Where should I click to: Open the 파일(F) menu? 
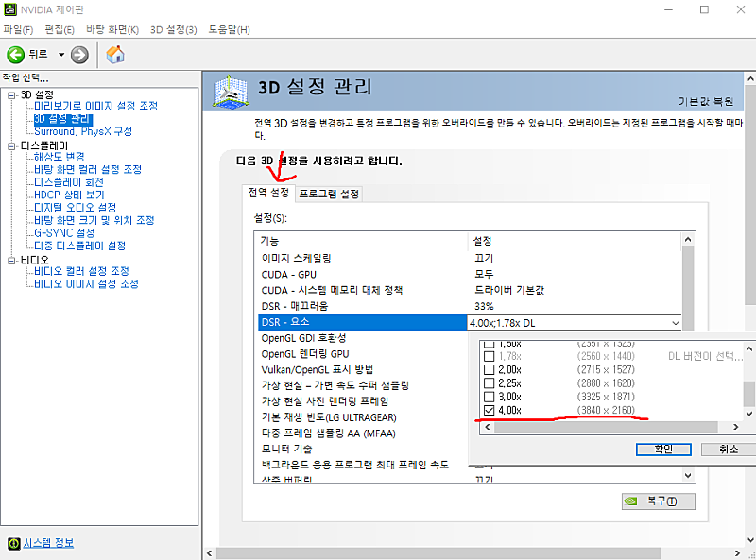click(18, 30)
